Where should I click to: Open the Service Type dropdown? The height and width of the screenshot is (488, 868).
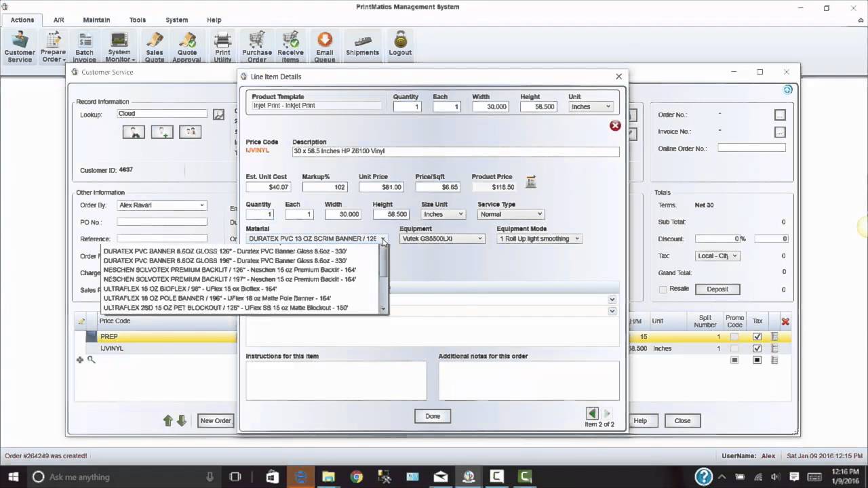pos(511,214)
